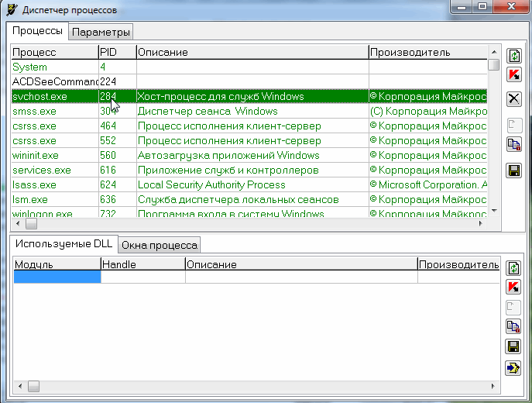Select the wininit.exe process row
Viewport: 532px width, 403px height.
[249, 155]
